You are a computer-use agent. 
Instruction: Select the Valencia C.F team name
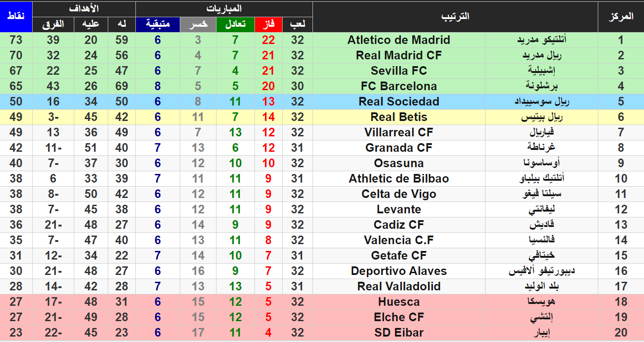pos(399,240)
